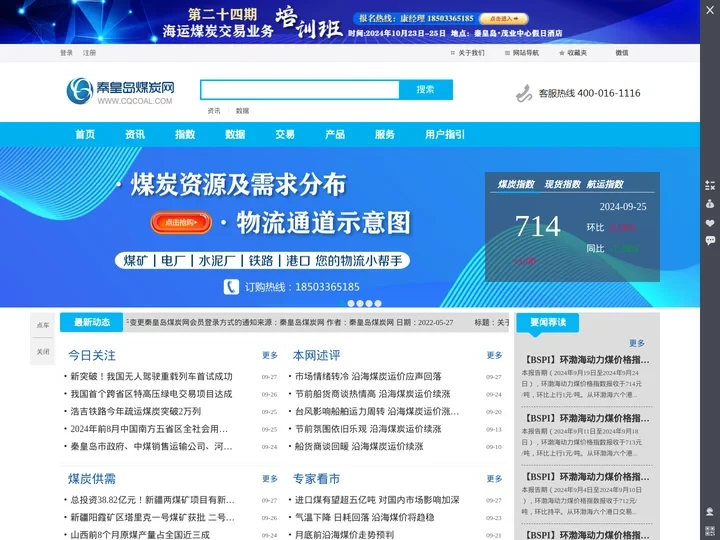The height and width of the screenshot is (540, 720).
Task: Open 数据 in the main navigation bar
Action: (x=235, y=134)
